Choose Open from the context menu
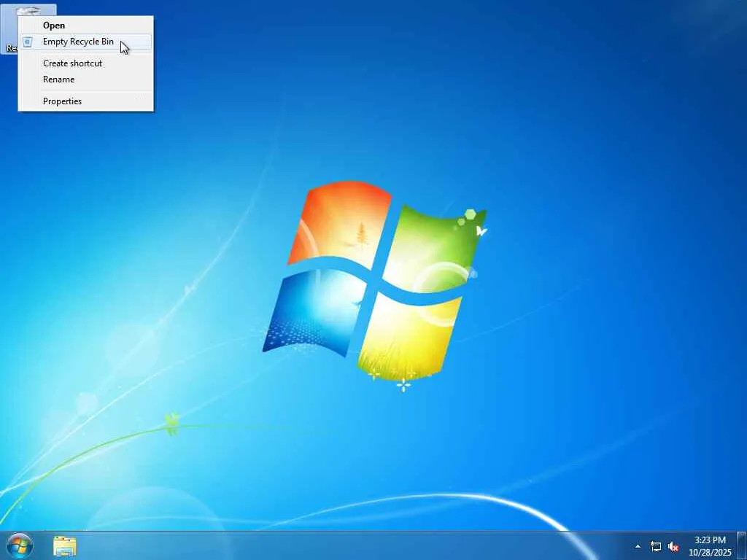Image resolution: width=747 pixels, height=560 pixels. pyautogui.click(x=86, y=26)
